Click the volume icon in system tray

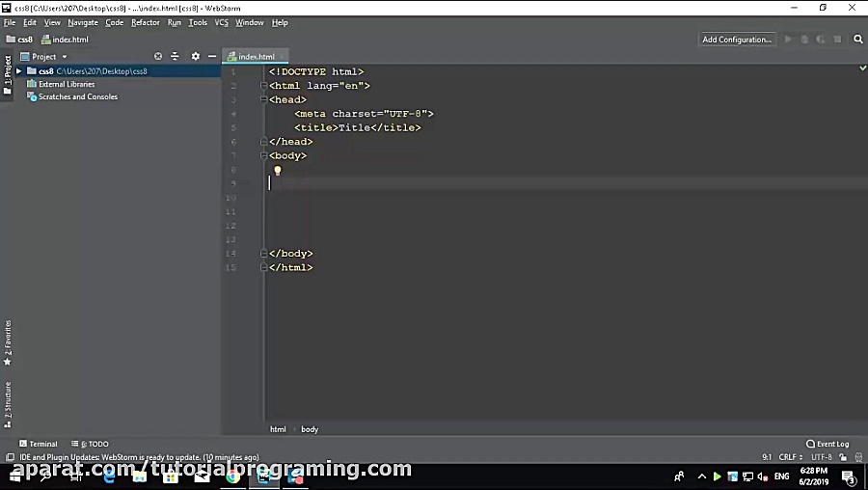763,476
